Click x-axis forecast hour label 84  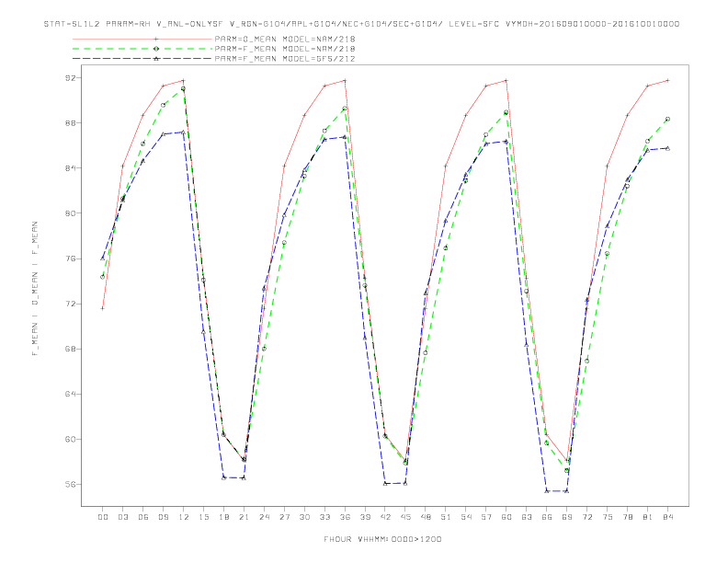tap(668, 517)
